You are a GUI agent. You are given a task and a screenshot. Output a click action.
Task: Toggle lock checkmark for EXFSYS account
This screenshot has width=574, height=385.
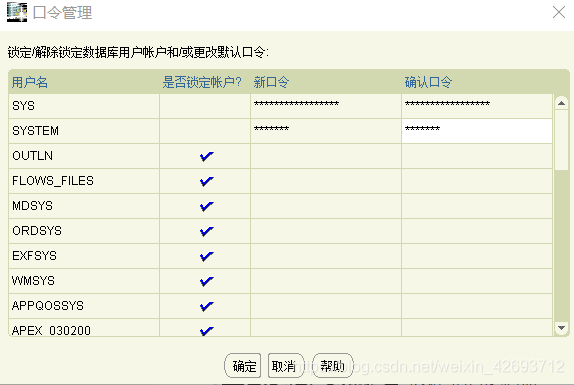click(206, 256)
